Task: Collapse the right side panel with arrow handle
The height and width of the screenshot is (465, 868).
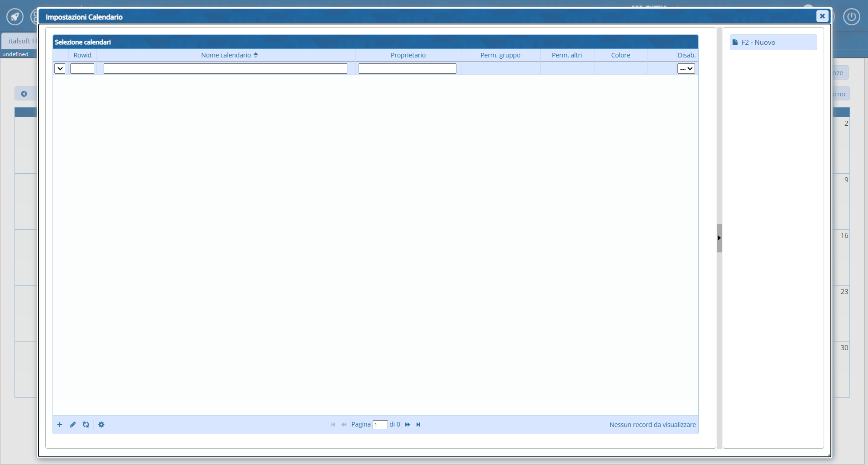Action: (x=719, y=238)
